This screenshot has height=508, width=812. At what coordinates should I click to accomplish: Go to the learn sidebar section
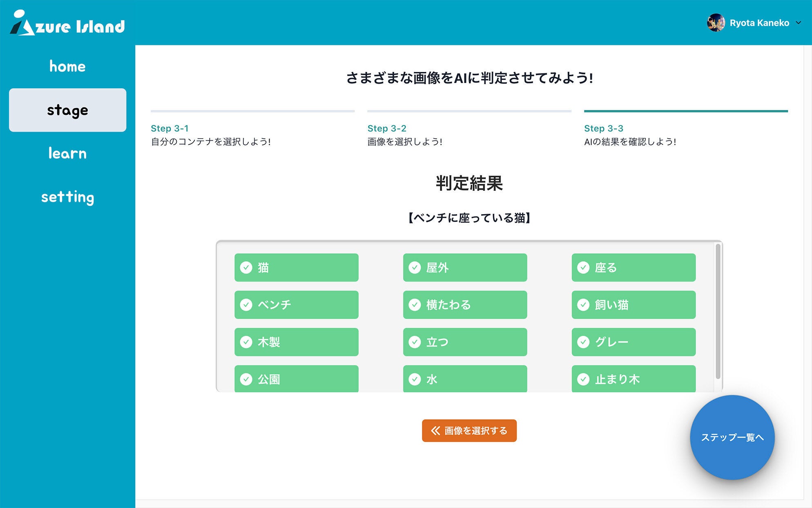67,153
